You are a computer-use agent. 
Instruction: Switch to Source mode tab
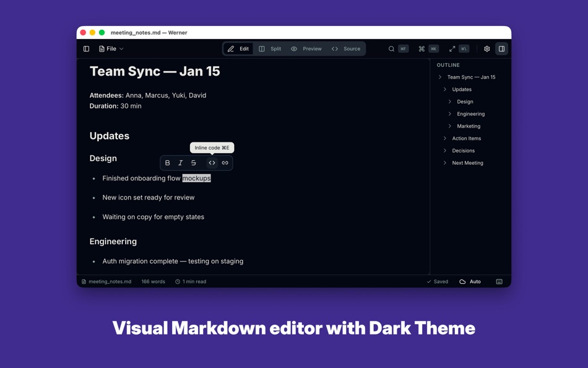coord(346,49)
